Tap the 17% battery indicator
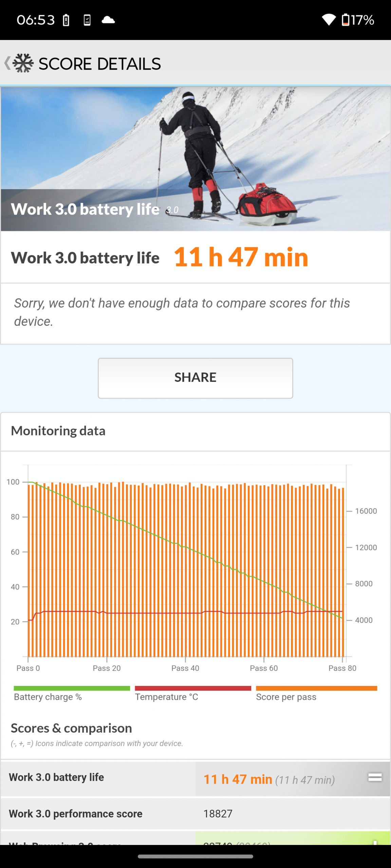Image resolution: width=391 pixels, height=868 pixels. tap(358, 20)
